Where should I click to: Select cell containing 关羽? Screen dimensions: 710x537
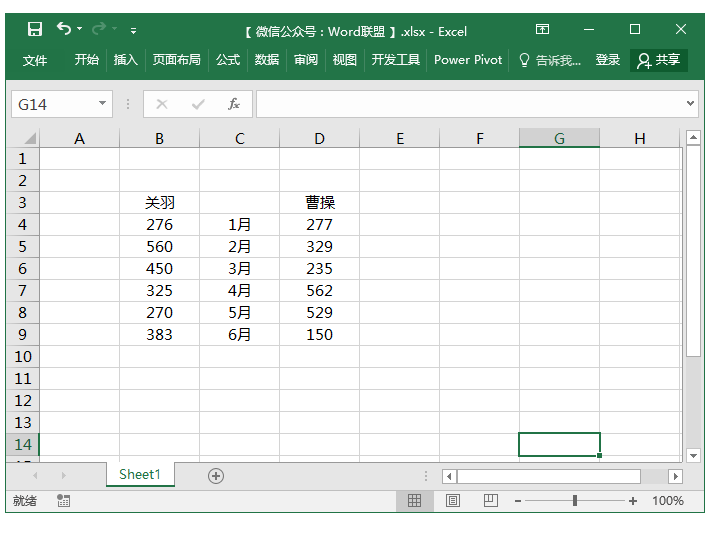[159, 202]
